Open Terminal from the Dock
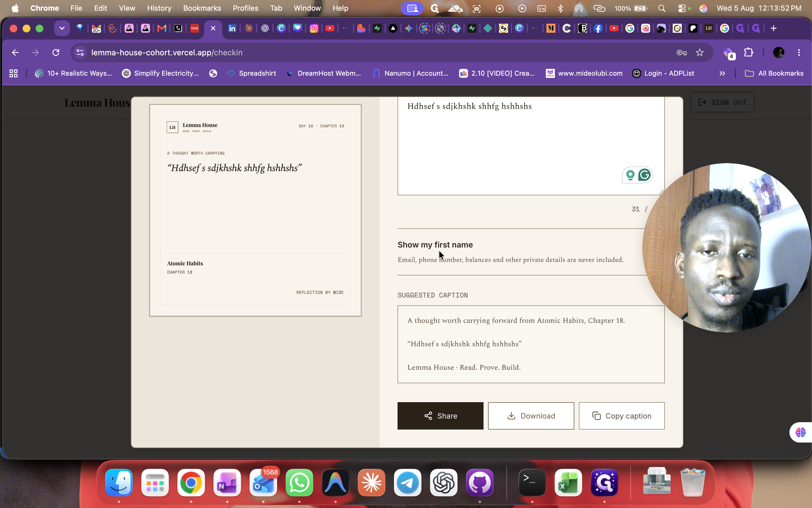 (532, 483)
